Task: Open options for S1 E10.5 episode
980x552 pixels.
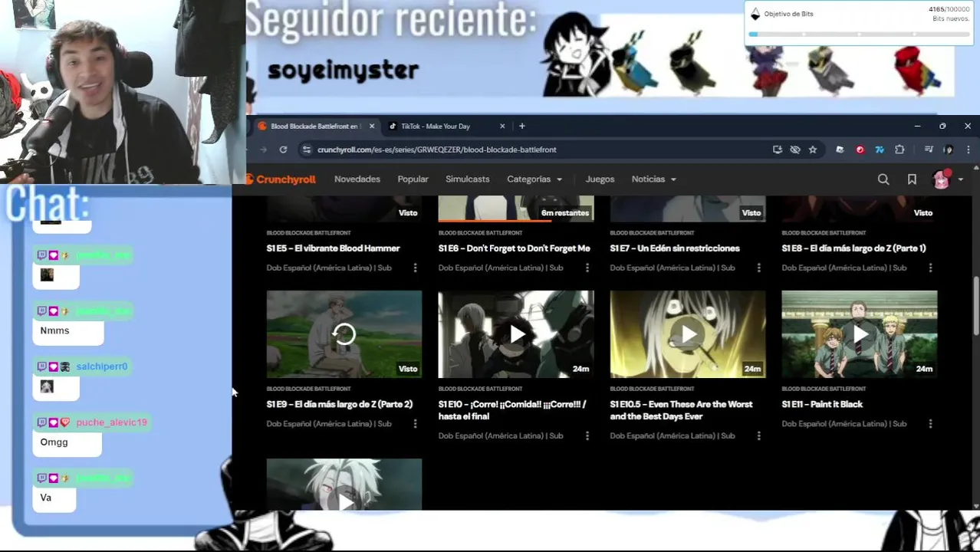Action: click(x=758, y=435)
